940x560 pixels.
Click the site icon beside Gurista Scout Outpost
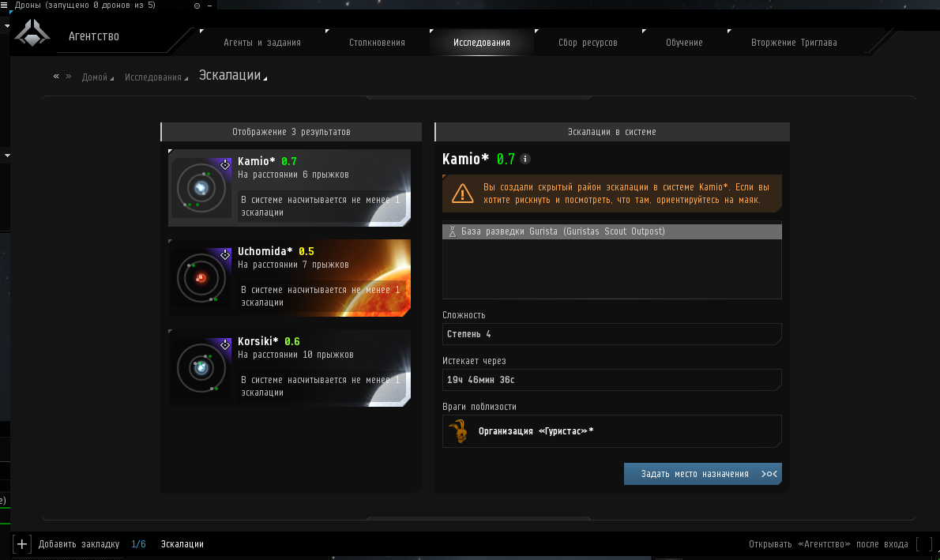(x=453, y=231)
